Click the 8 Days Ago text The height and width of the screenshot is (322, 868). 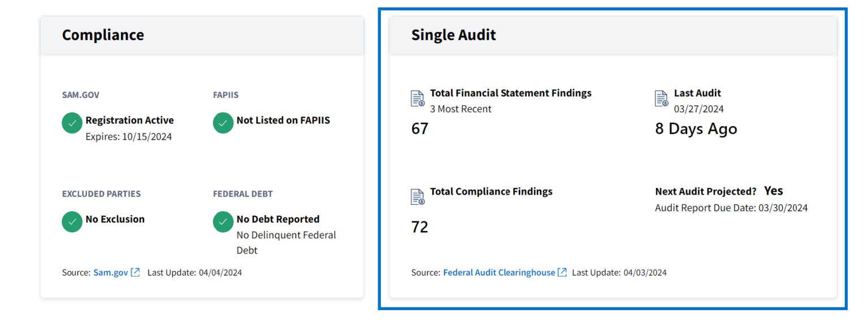[696, 129]
